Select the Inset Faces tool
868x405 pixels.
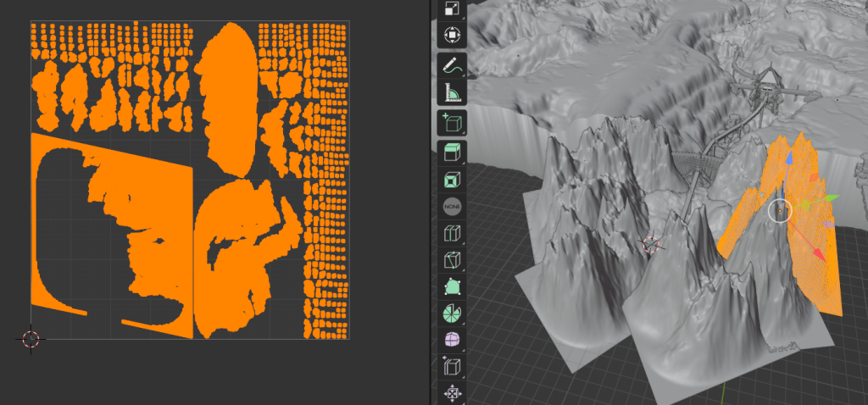click(x=453, y=180)
